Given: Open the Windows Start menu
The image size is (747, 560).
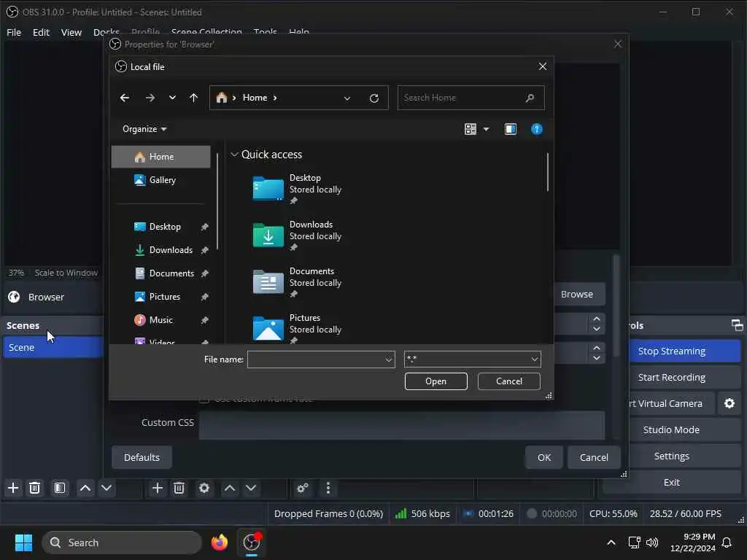Looking at the screenshot, I should [x=23, y=542].
